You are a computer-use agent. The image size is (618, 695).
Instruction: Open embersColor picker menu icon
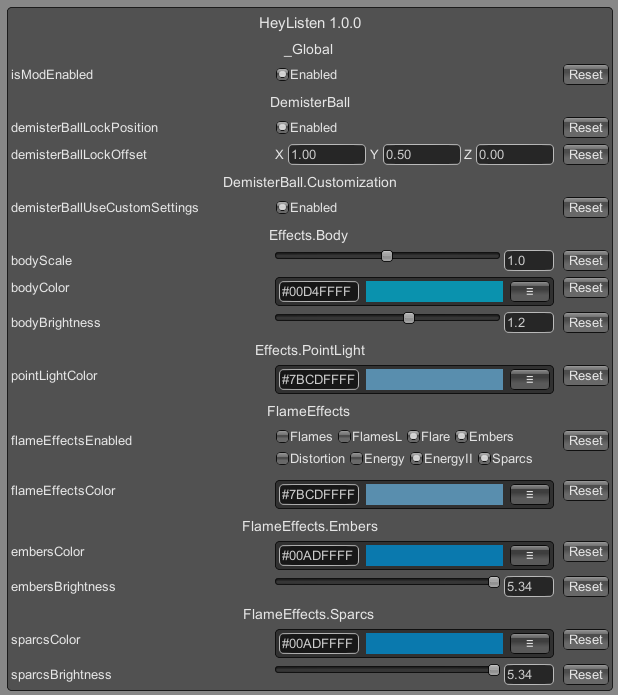coord(529,555)
